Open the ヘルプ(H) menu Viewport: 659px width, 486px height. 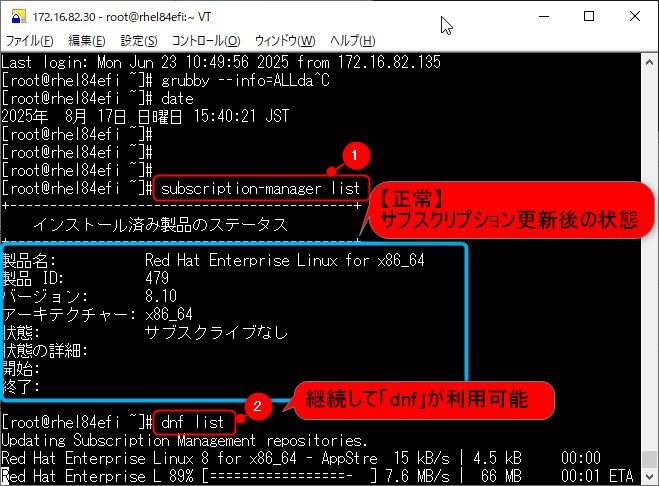click(x=353, y=41)
